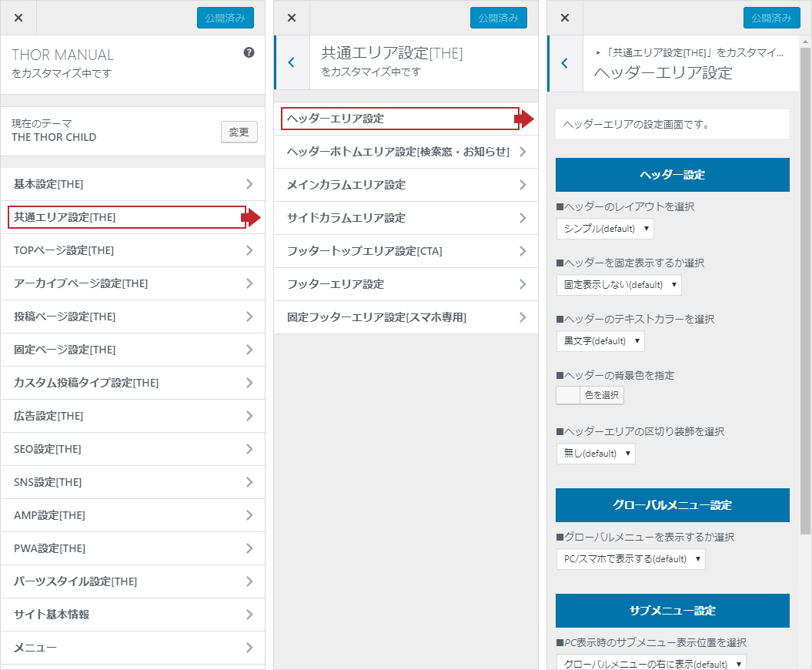Viewport: 812px width, 670px height.
Task: Click chevron next to 基本設定[THE]
Action: (249, 184)
